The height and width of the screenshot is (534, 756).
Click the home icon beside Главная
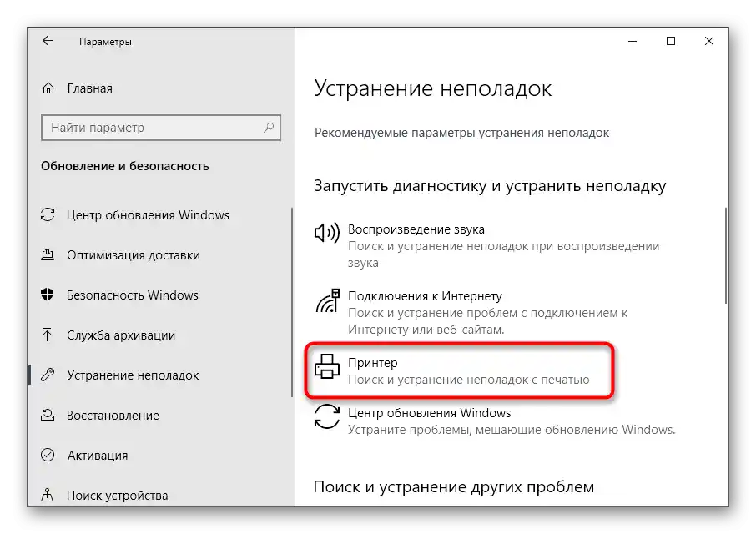(x=48, y=88)
